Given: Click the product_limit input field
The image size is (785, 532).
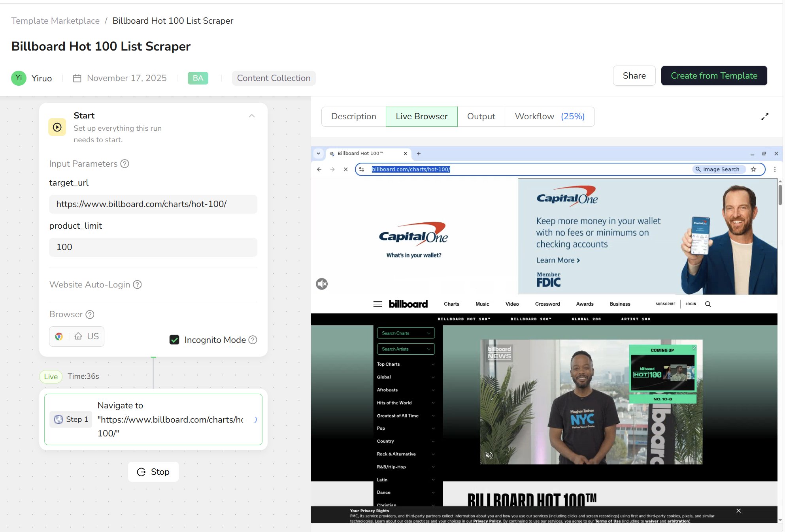Looking at the screenshot, I should coord(153,247).
